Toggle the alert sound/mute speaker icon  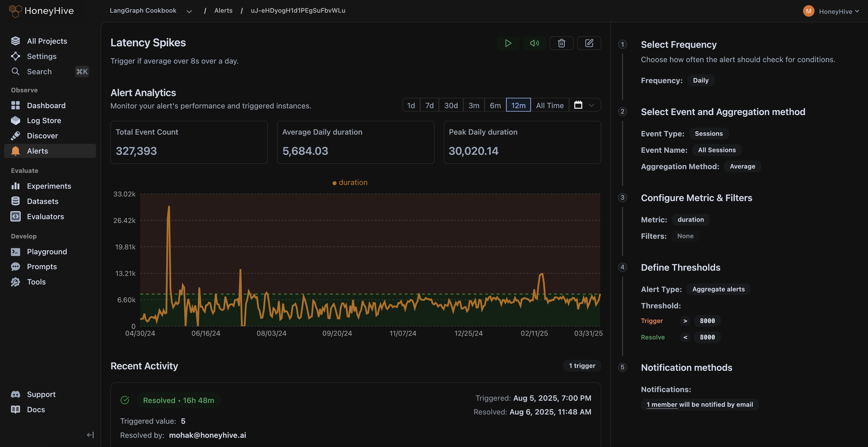point(534,43)
